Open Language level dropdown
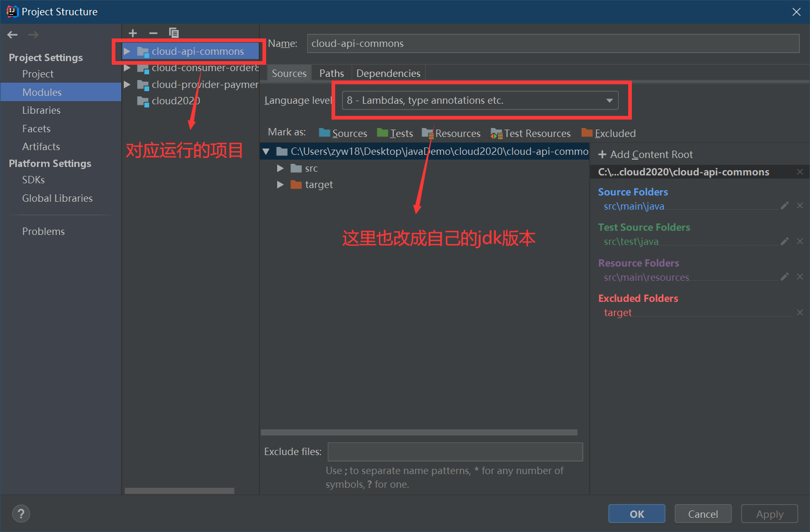Viewport: 810px width, 532px height. pyautogui.click(x=480, y=100)
